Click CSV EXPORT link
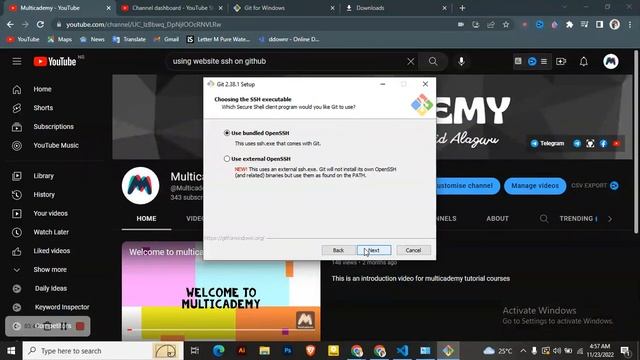Screen dimensions: 640x360 594,186
